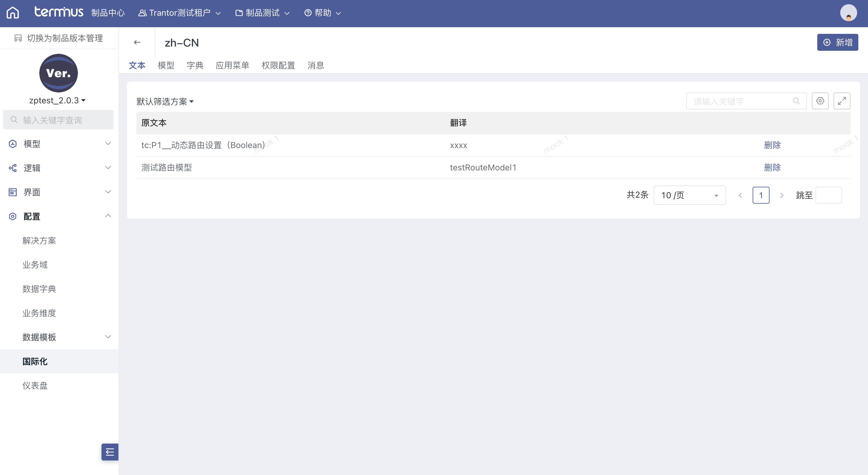Switch to the 字典 tab
The height and width of the screenshot is (475, 868).
(x=195, y=65)
